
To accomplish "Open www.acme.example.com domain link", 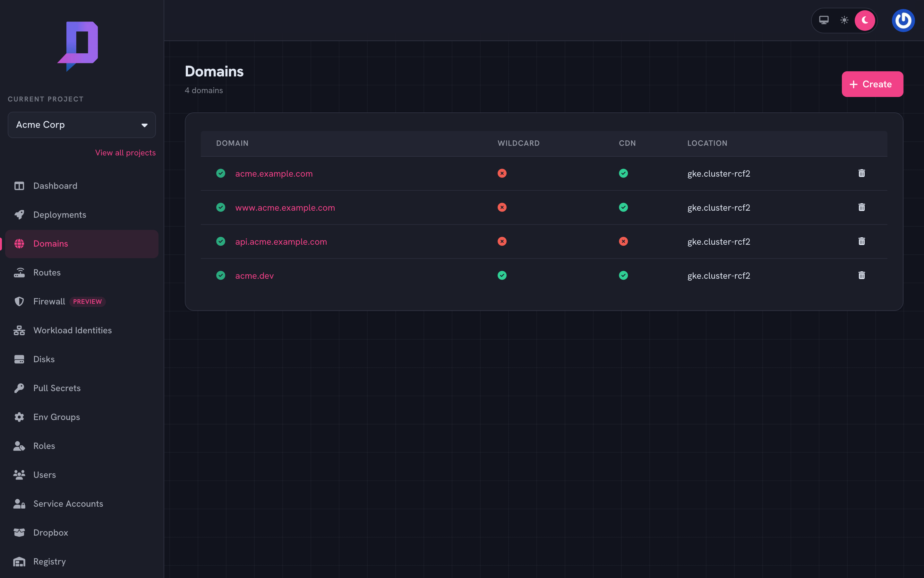I will [x=285, y=207].
